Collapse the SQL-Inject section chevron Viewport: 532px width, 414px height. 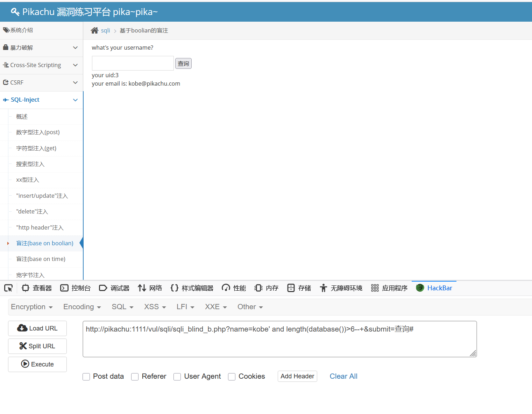[x=75, y=100]
